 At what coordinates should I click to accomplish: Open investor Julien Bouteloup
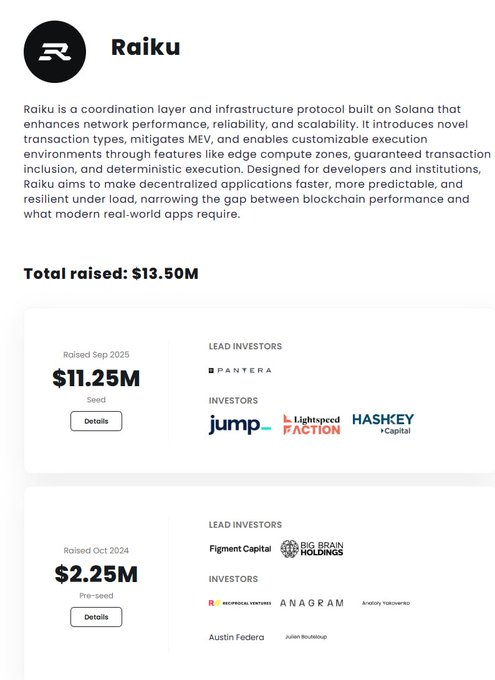coord(306,637)
